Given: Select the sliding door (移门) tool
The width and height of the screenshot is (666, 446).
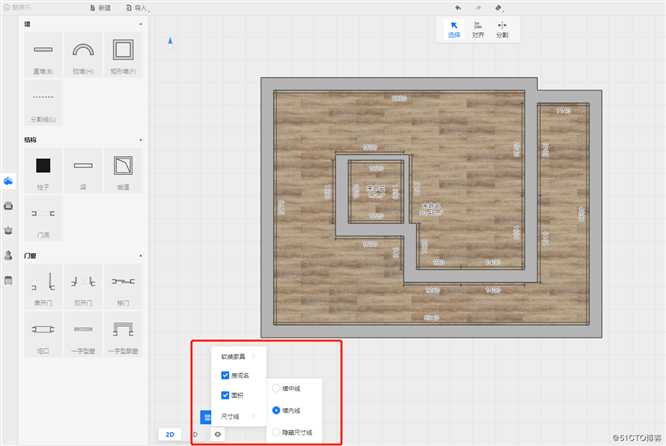Looking at the screenshot, I should 123,286.
